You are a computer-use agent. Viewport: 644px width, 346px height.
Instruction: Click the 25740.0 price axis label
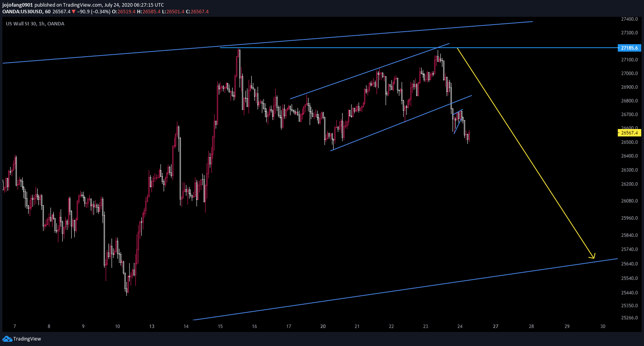coord(630,249)
